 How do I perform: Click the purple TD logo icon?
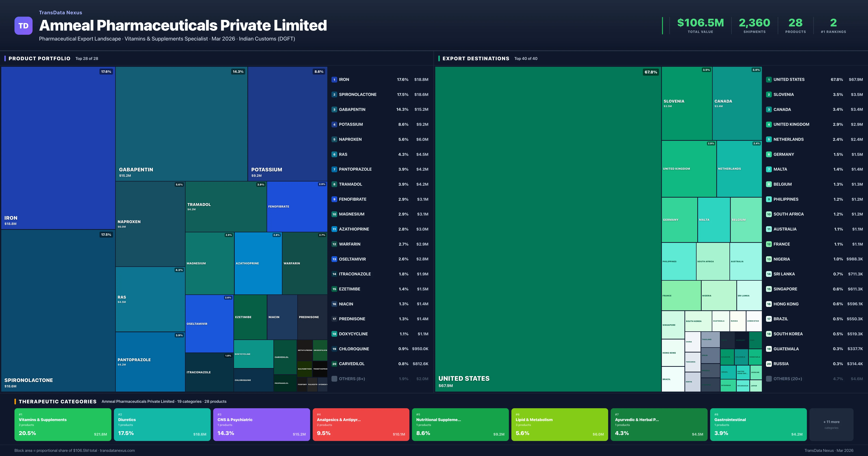click(23, 26)
